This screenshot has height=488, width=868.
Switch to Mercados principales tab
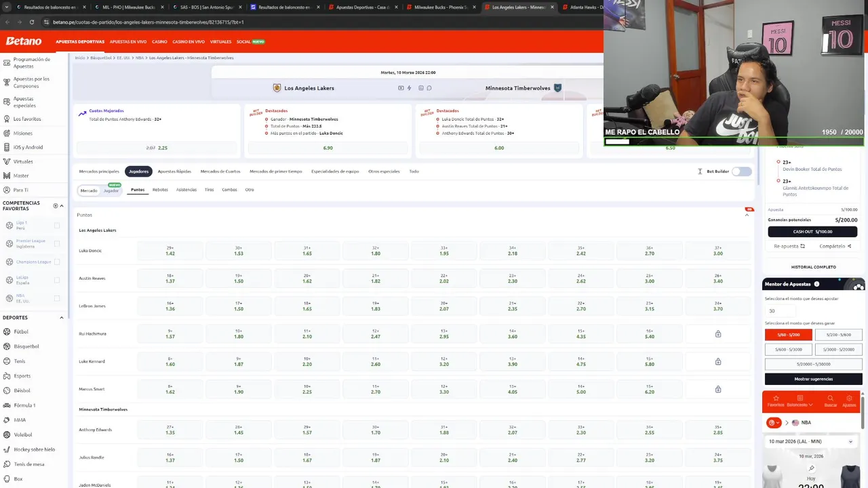(x=99, y=171)
